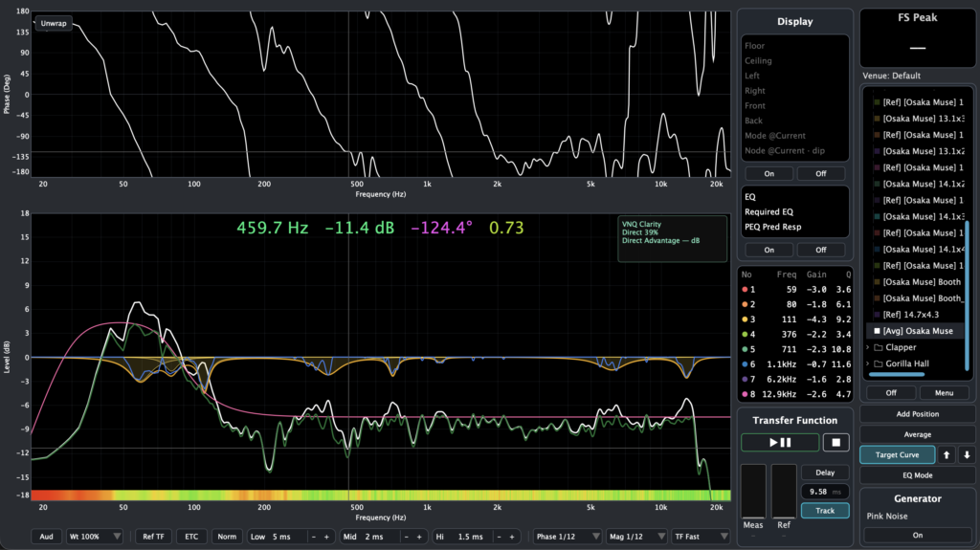The image size is (980, 550).
Task: Click the Add Position button
Action: coord(917,414)
